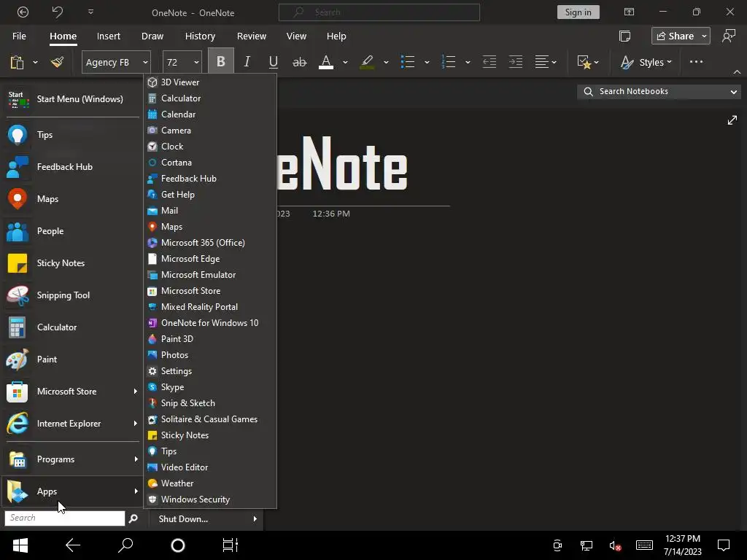Click the muted volume tray icon
This screenshot has height=560, width=747.
[614, 545]
